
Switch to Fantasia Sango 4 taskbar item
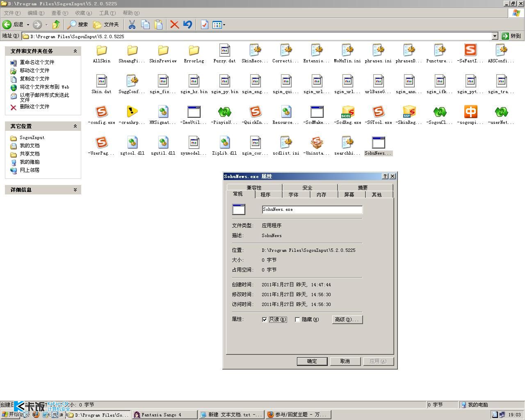[164, 415]
